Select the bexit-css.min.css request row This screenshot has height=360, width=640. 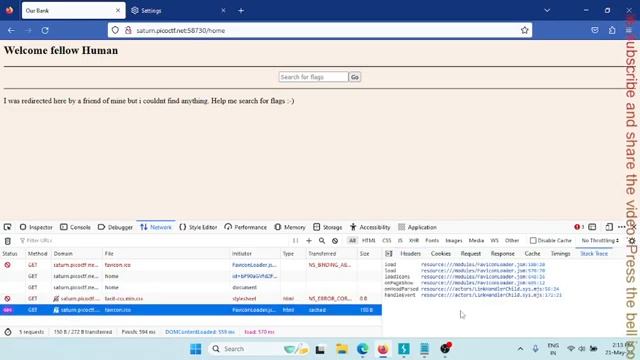point(191,299)
